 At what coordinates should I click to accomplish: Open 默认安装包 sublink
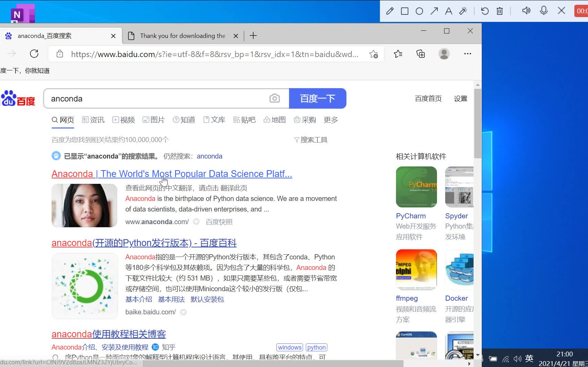207,299
